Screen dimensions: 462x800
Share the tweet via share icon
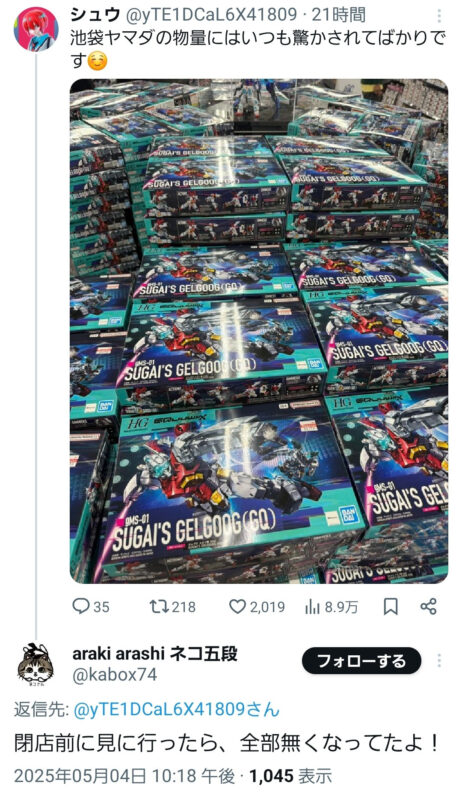pos(428,606)
